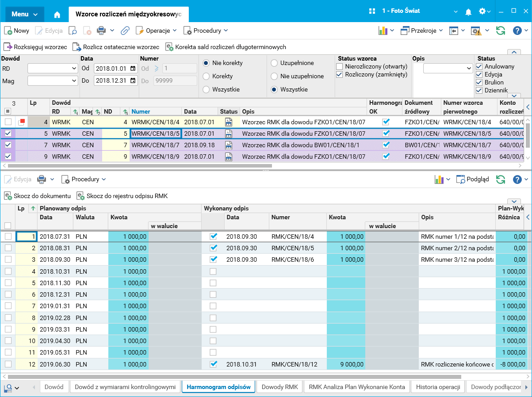Enable the Nierozliczony (otwarty) checkbox
532x397 pixels.
coord(340,66)
